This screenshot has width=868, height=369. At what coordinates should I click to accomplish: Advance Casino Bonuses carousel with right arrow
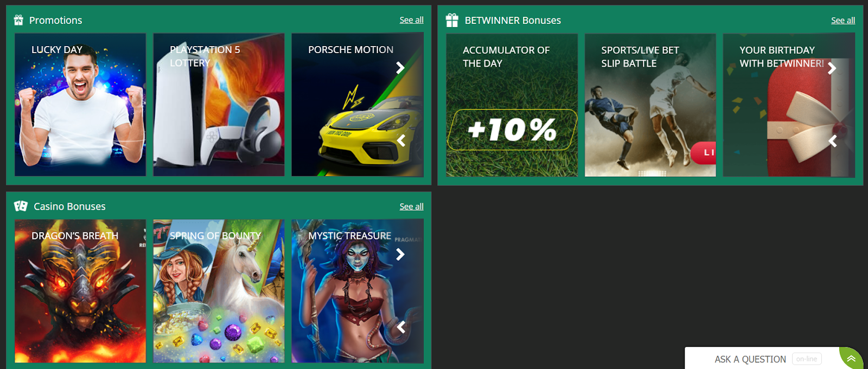400,254
